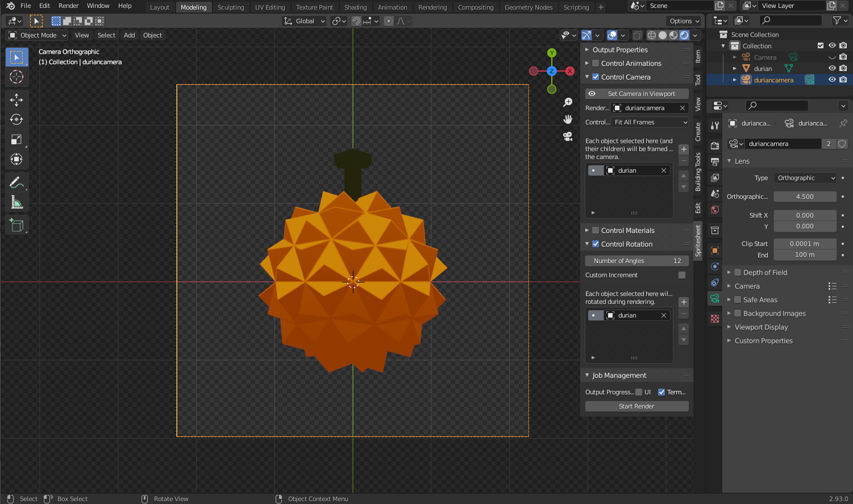Hide the durian object in the Outliner
This screenshot has width=853, height=504.
(832, 68)
